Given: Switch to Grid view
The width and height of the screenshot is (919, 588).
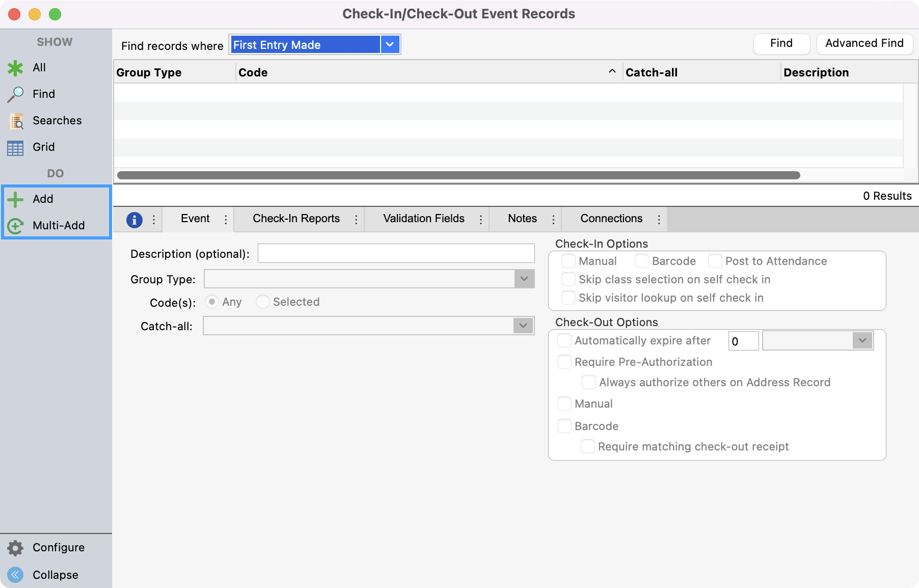Looking at the screenshot, I should click(15, 147).
